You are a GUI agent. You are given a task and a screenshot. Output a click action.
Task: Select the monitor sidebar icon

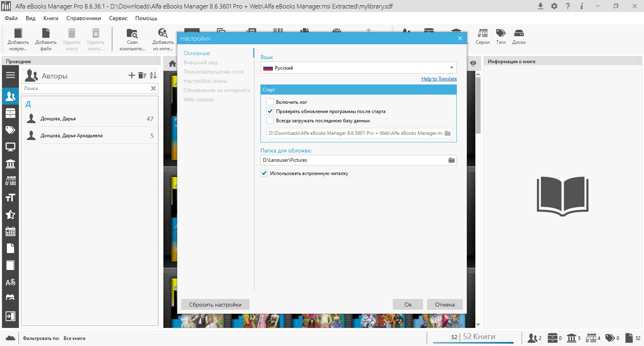[x=10, y=147]
